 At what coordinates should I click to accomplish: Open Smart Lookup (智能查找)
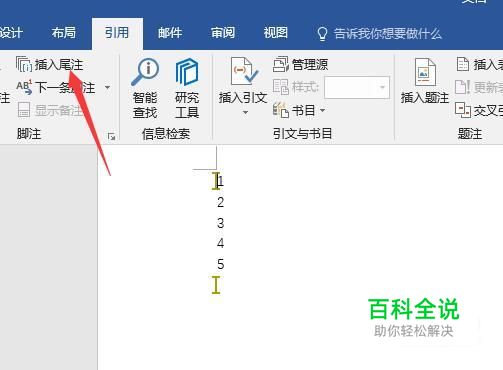click(145, 88)
